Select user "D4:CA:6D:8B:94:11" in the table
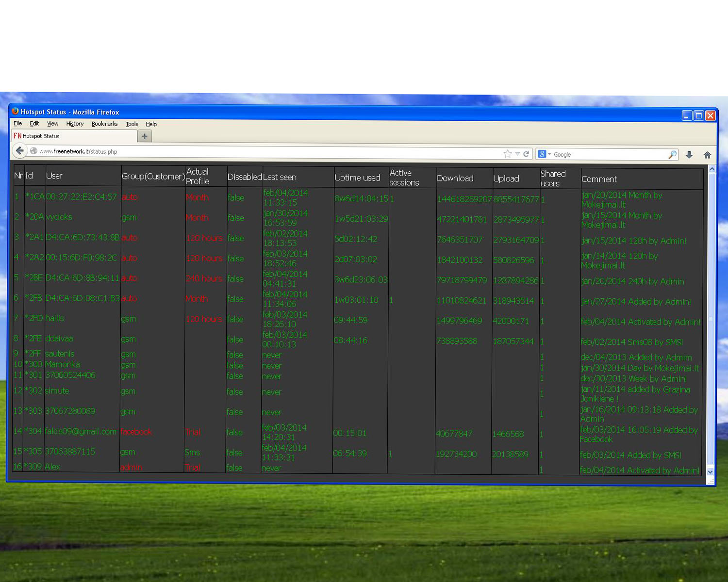The width and height of the screenshot is (728, 582). point(82,278)
